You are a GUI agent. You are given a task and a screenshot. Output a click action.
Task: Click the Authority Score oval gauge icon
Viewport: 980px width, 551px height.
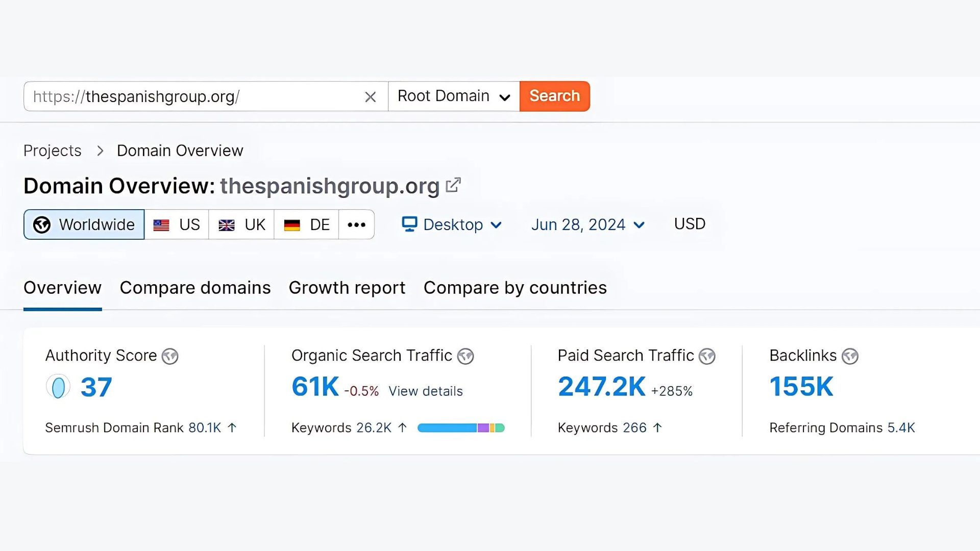tap(58, 387)
